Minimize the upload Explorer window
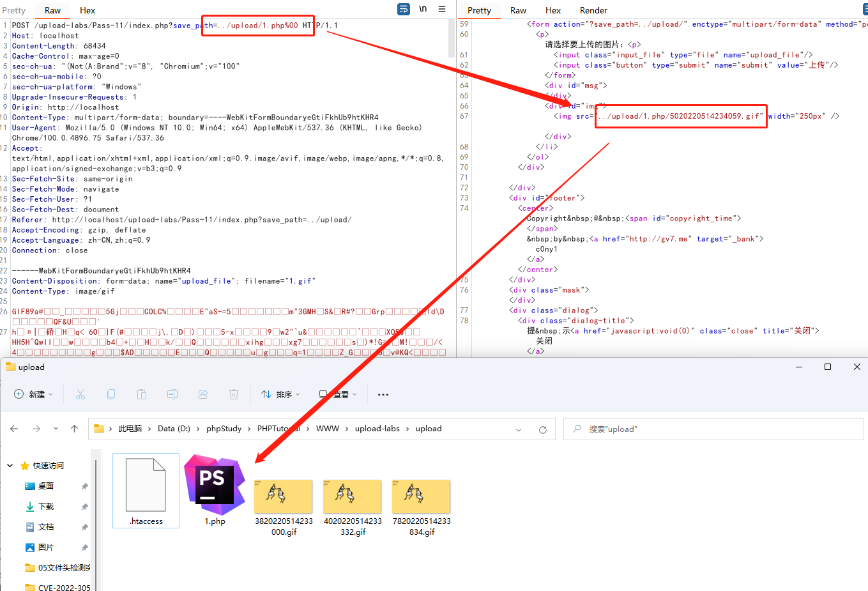This screenshot has width=868, height=591. coord(799,367)
